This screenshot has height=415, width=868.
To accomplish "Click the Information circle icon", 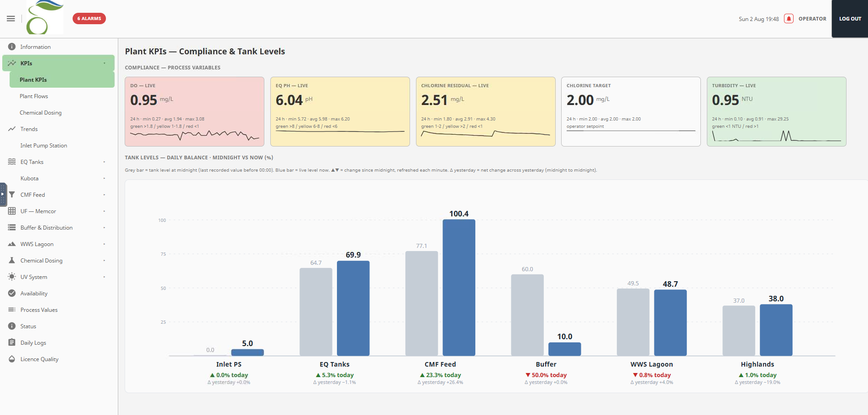I will coord(12,47).
